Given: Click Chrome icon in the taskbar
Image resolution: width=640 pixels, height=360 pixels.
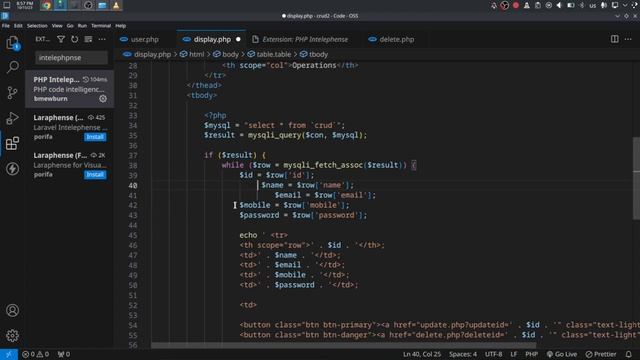Looking at the screenshot, I should pos(47,5).
